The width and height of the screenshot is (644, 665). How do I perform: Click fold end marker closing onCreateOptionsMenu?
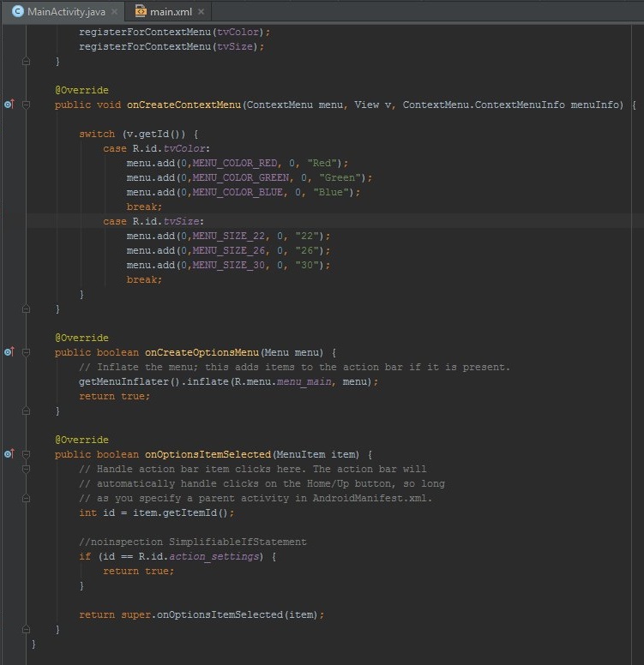[26, 410]
